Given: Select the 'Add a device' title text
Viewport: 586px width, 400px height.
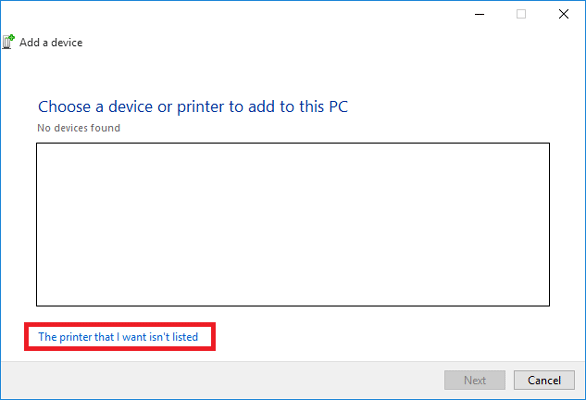Looking at the screenshot, I should pos(51,42).
